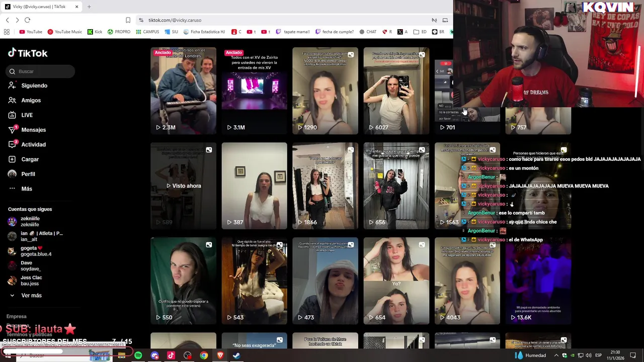Viewport: 644px width, 362px height.
Task: Open the new tab button
Action: tap(89, 7)
